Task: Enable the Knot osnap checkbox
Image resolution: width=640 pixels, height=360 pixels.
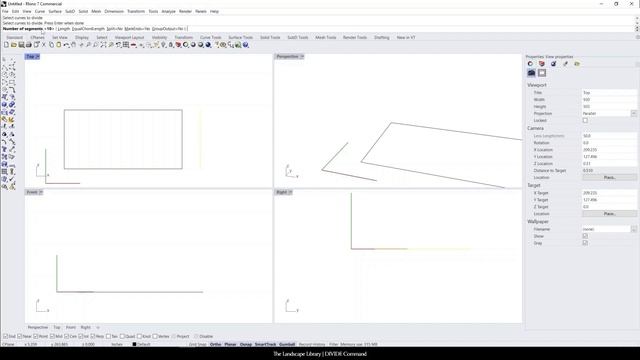Action: 139,336
